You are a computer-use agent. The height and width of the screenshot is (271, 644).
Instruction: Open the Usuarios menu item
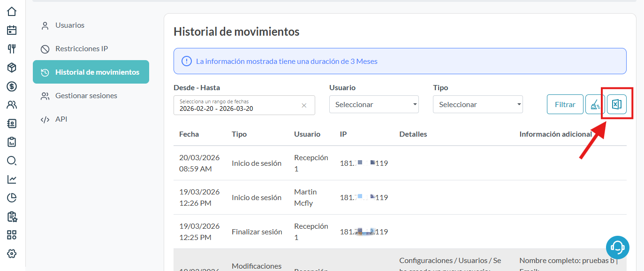coord(70,25)
